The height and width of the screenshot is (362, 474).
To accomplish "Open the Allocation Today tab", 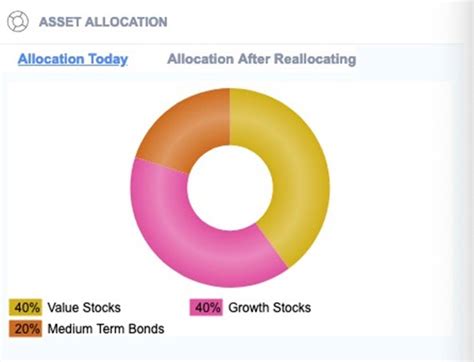I will pyautogui.click(x=73, y=59).
